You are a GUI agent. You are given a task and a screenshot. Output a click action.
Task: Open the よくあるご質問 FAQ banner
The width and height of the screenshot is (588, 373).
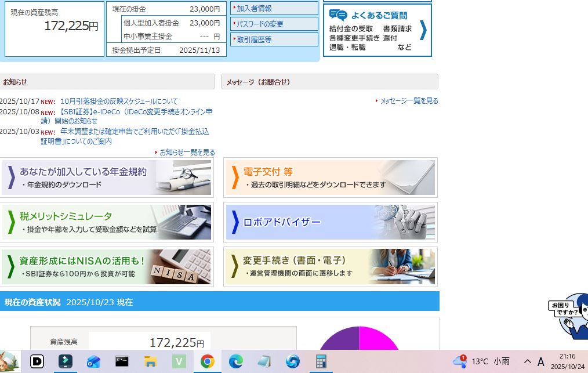tap(385, 30)
